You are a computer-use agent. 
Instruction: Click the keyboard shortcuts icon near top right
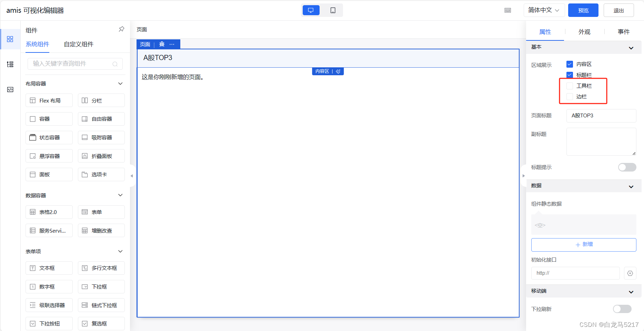point(507,10)
